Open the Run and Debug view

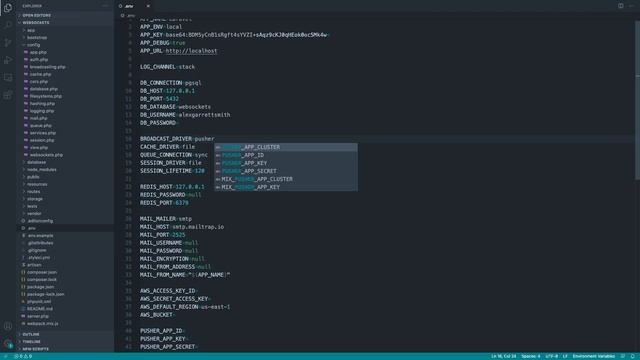(x=8, y=60)
